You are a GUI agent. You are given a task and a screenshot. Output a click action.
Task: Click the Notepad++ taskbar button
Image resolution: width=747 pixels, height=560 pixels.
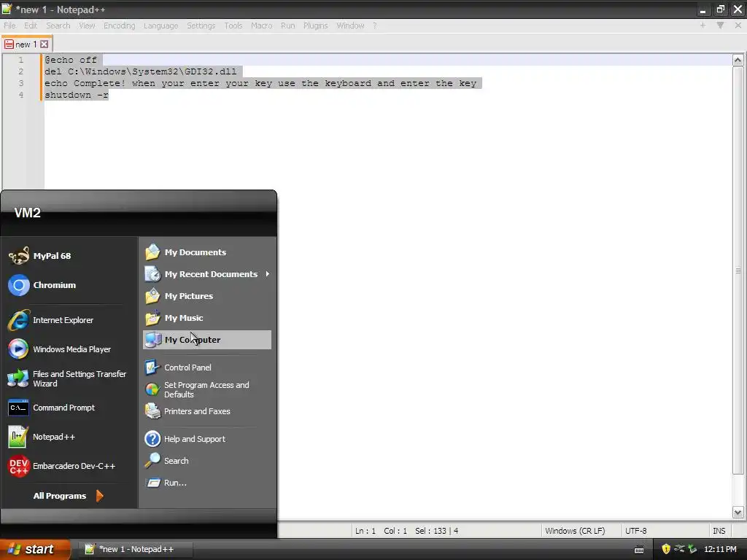[135, 549]
